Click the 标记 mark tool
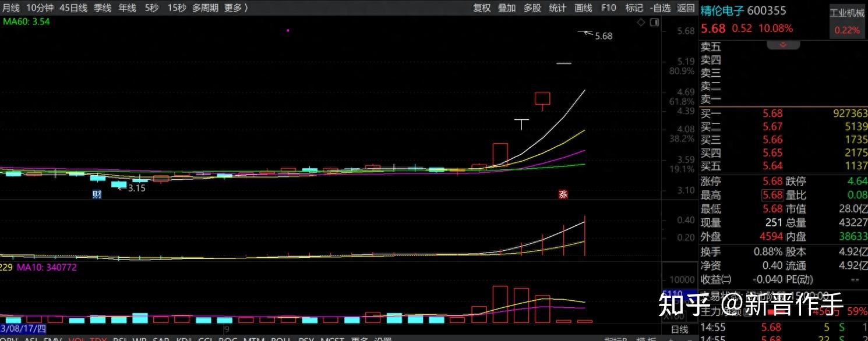 tap(634, 8)
